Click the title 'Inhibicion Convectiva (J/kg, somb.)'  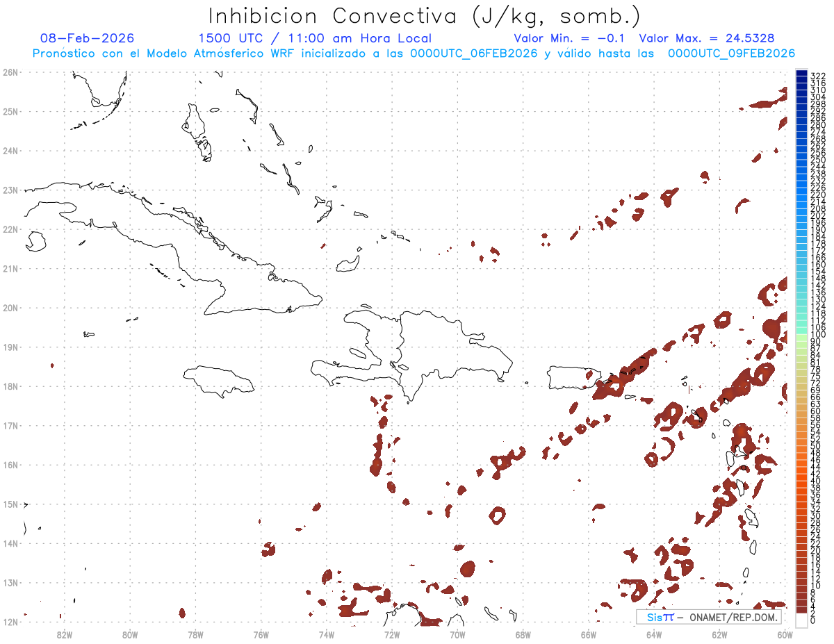(x=425, y=17)
